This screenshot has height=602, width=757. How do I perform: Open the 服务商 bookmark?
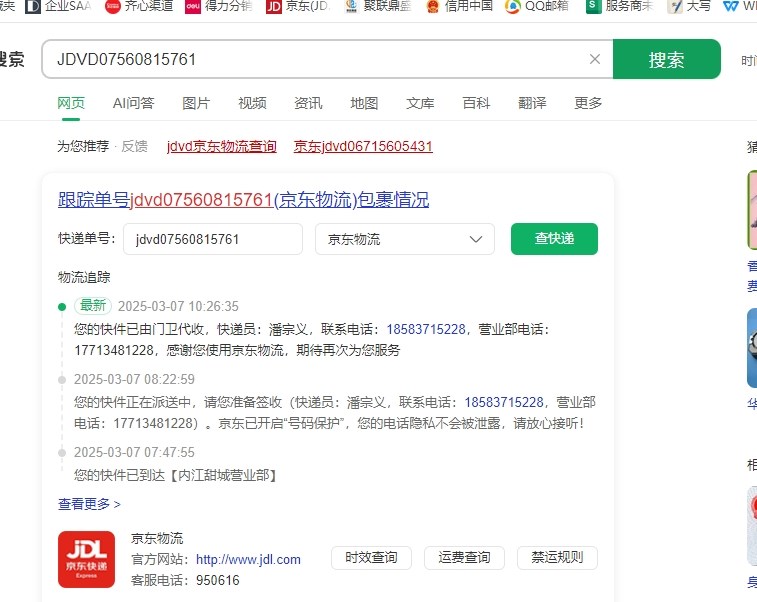click(619, 6)
